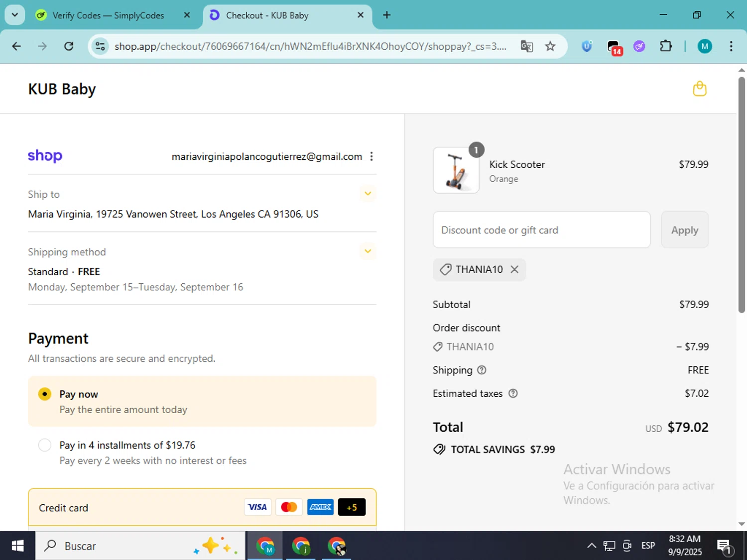
Task: Translate this page icon
Action: (x=527, y=46)
